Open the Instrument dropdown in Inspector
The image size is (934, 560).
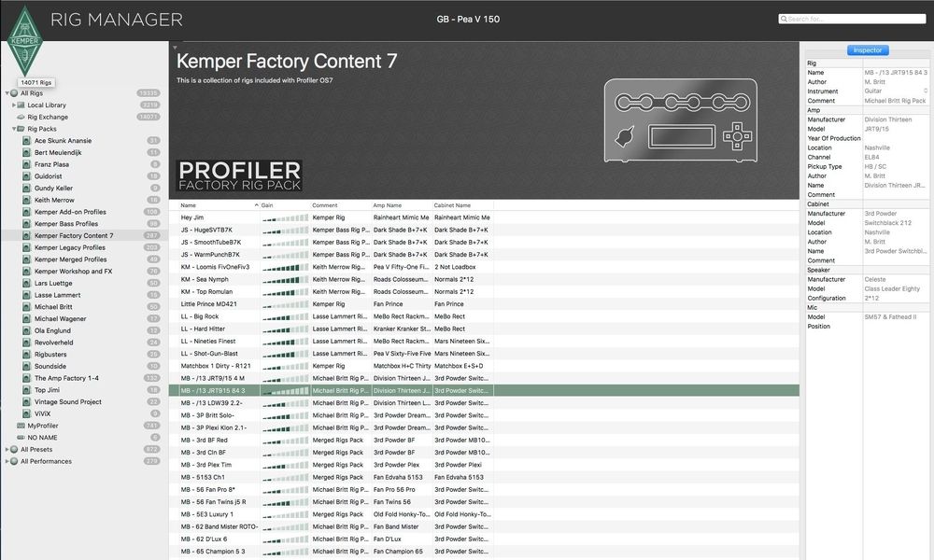coord(925,91)
